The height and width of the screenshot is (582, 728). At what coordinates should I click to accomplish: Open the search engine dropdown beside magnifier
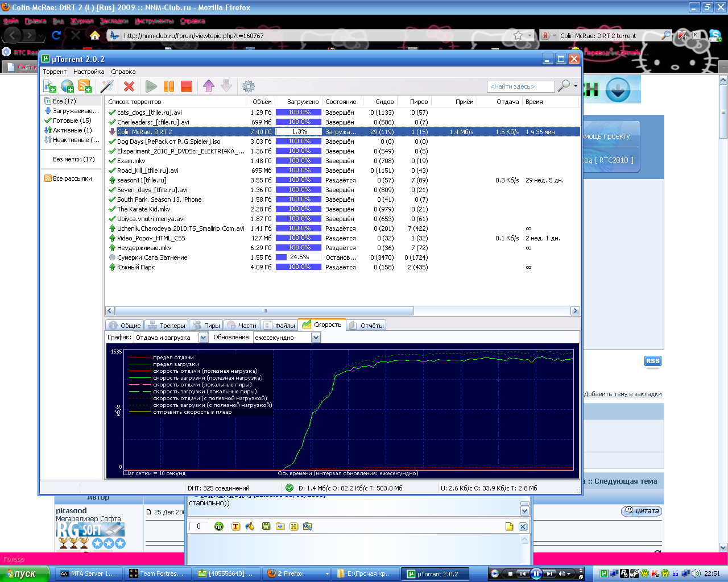tap(576, 86)
